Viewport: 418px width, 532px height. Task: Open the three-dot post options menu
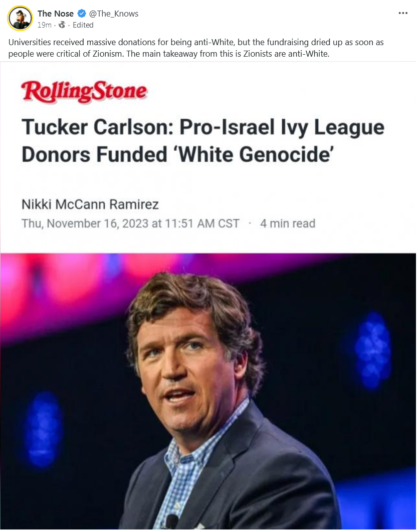(x=403, y=13)
